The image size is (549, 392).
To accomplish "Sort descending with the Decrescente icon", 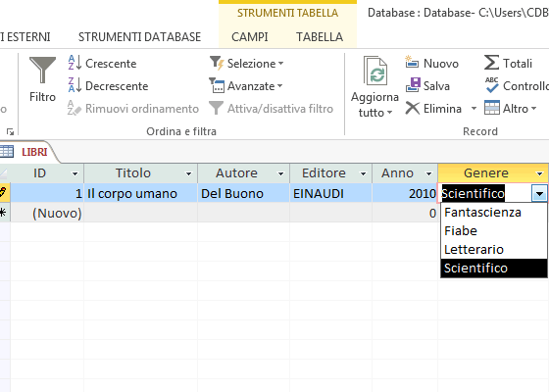I will pyautogui.click(x=75, y=85).
